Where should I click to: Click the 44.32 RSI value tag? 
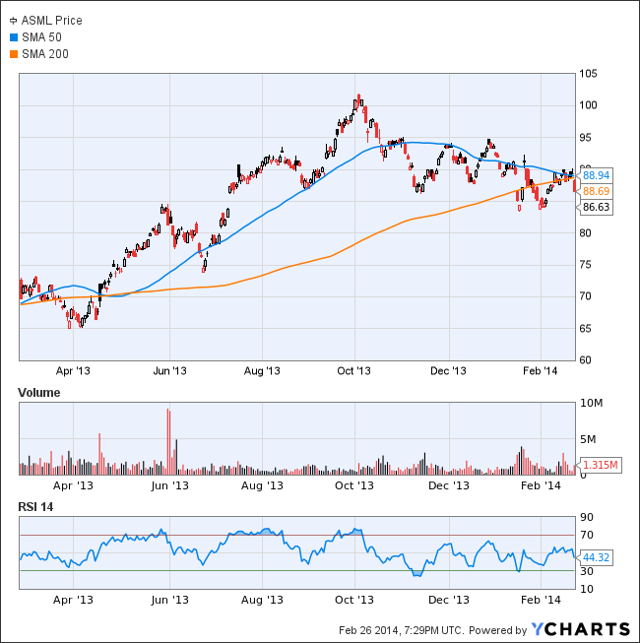(596, 558)
